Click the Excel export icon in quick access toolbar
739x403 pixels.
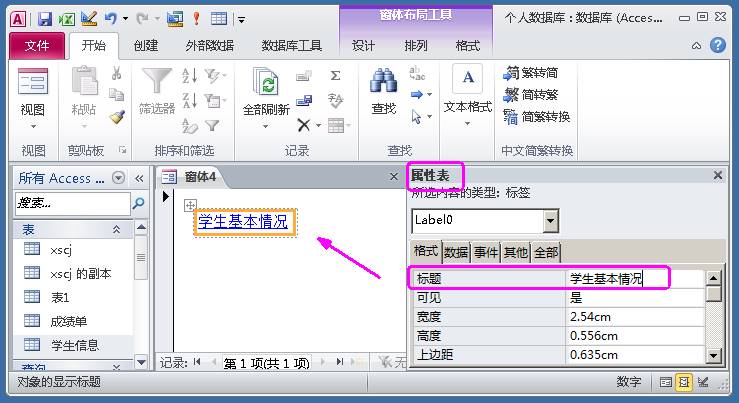pyautogui.click(x=66, y=19)
